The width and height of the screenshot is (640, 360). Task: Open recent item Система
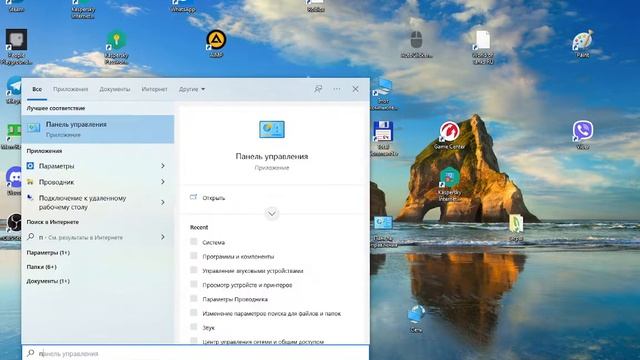[213, 242]
